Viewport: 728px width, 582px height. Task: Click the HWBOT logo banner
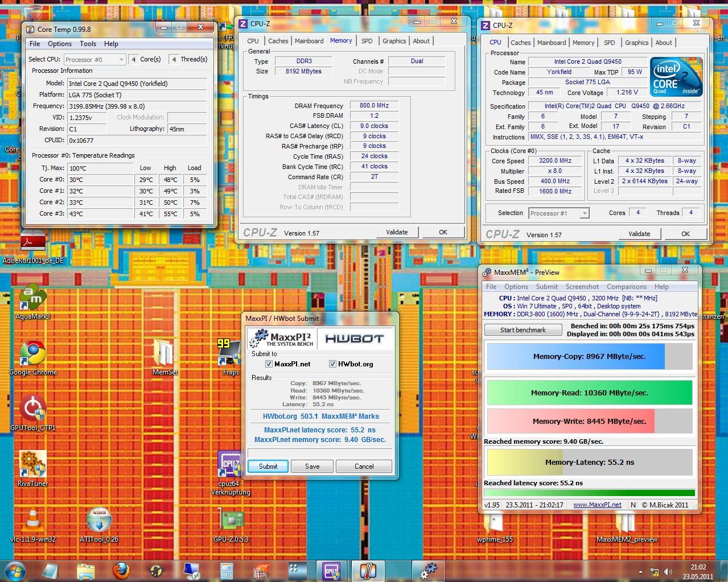coord(355,339)
